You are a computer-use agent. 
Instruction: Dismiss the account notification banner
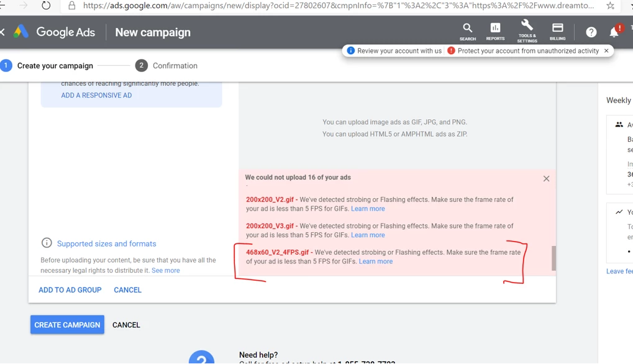coord(606,51)
